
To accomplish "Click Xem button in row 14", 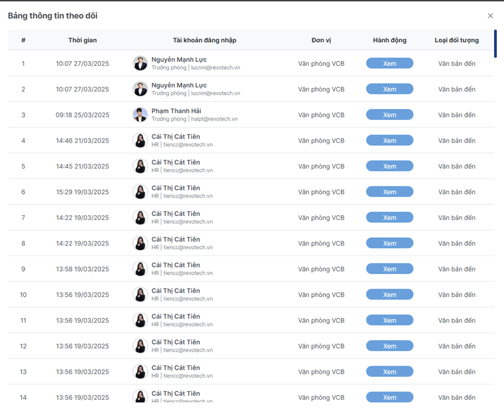I will (x=390, y=397).
